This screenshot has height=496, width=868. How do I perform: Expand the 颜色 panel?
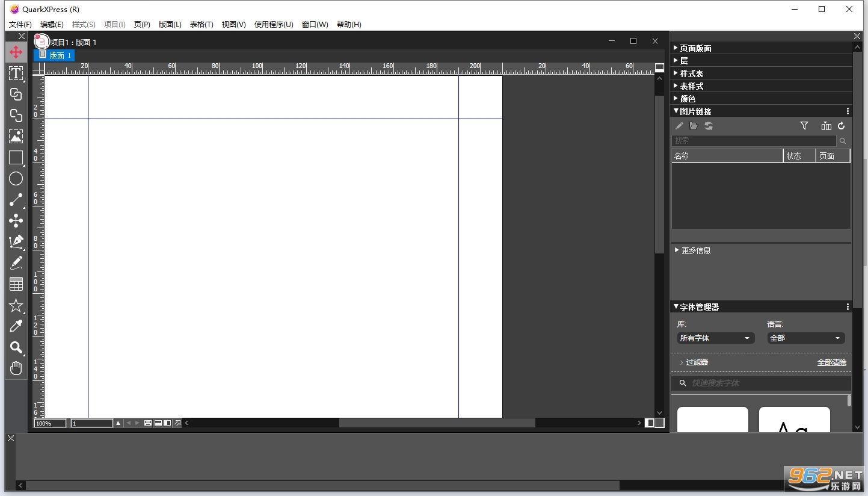pyautogui.click(x=676, y=98)
